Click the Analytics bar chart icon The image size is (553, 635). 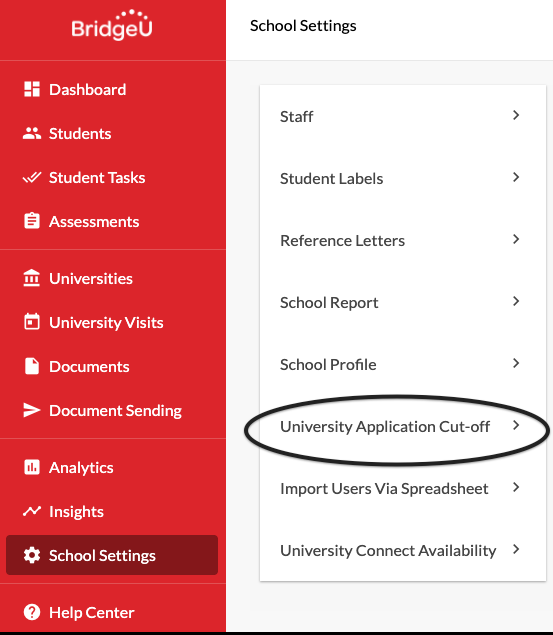pyautogui.click(x=32, y=467)
